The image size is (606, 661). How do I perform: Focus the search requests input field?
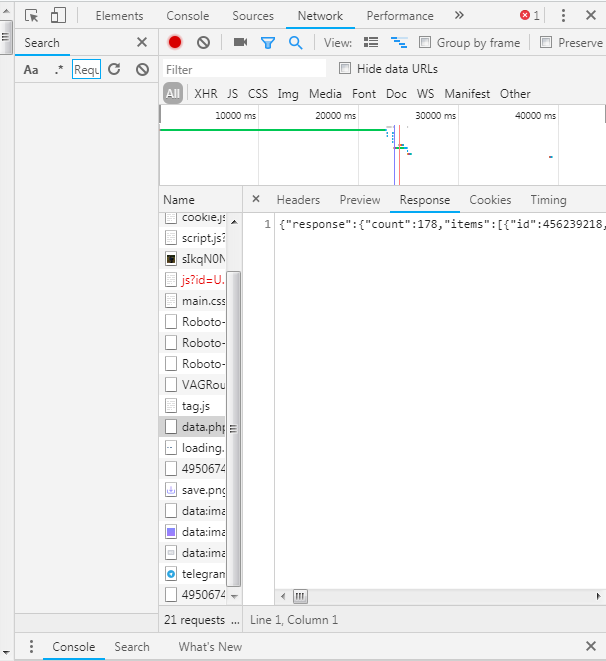[x=86, y=70]
